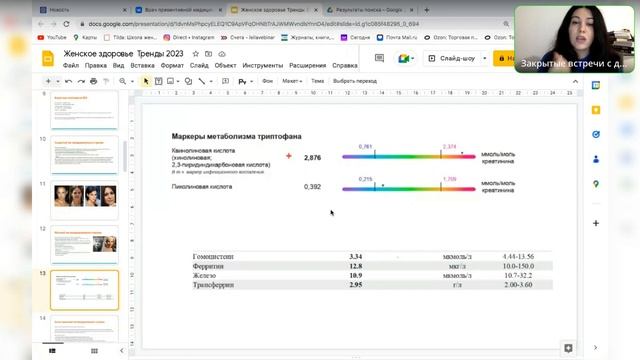Switch to filmstrip view icon
Image resolution: width=640 pixels, height=360 pixels.
tap(52, 351)
